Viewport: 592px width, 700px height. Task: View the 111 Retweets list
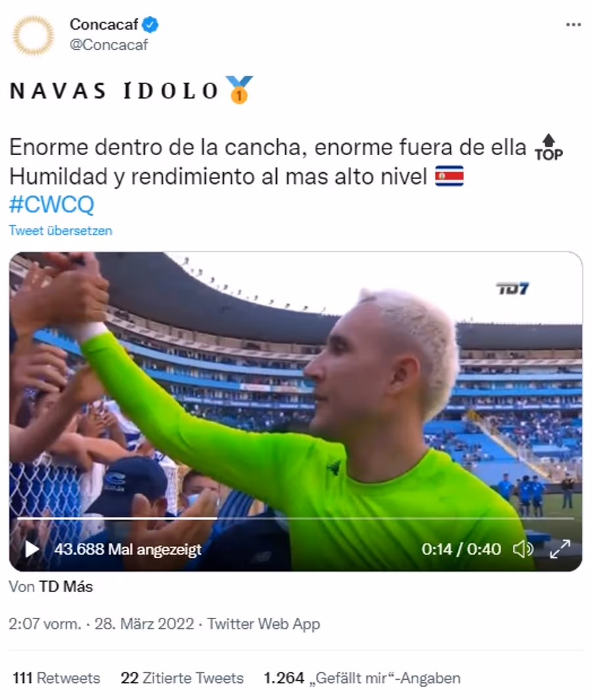[57, 678]
